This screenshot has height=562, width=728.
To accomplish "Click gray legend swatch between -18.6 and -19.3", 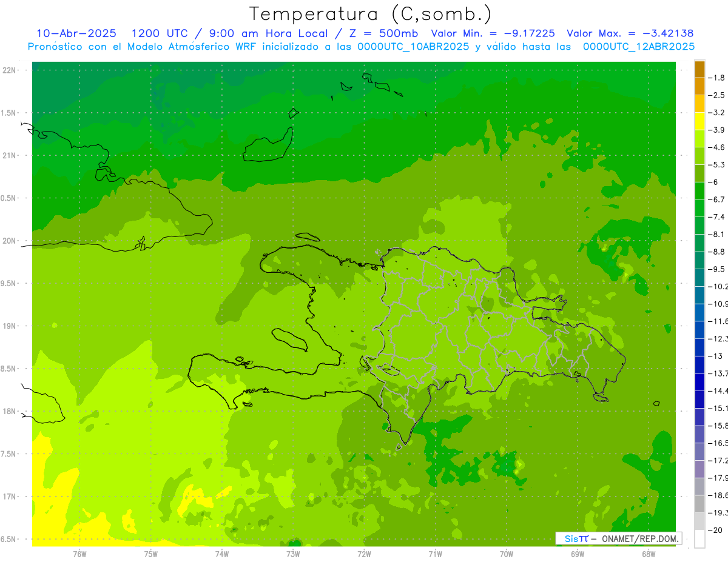I will coord(699,504).
